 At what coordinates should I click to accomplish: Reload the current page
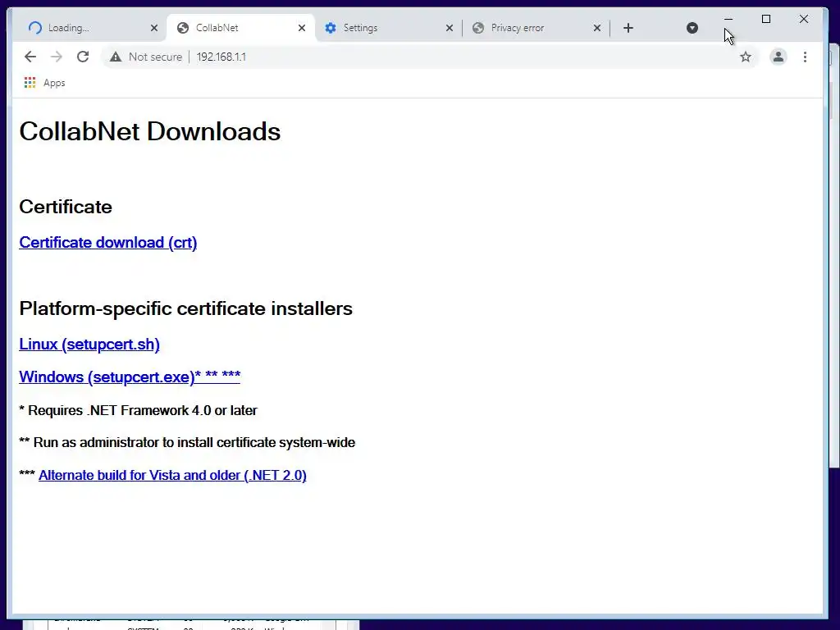coord(83,57)
